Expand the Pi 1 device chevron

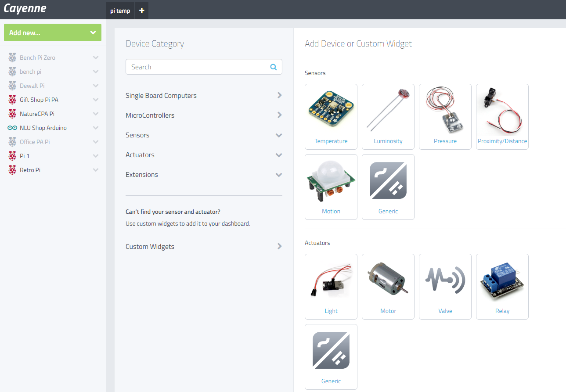click(96, 156)
